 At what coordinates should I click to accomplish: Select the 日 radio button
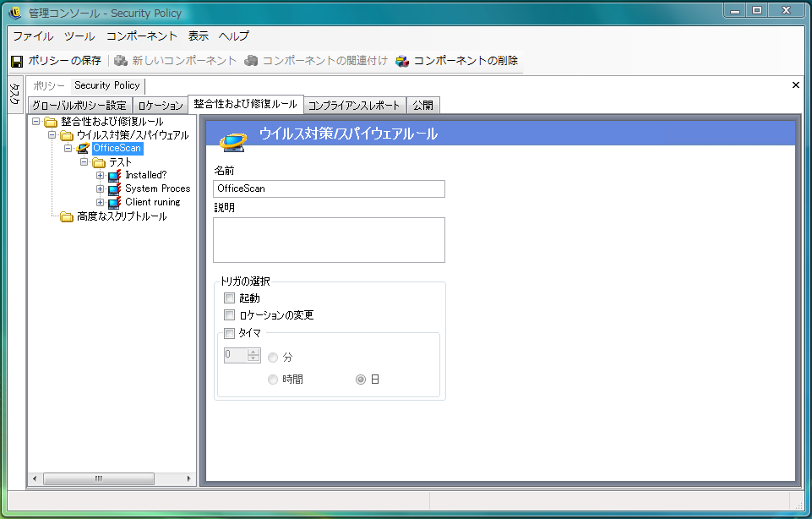361,380
